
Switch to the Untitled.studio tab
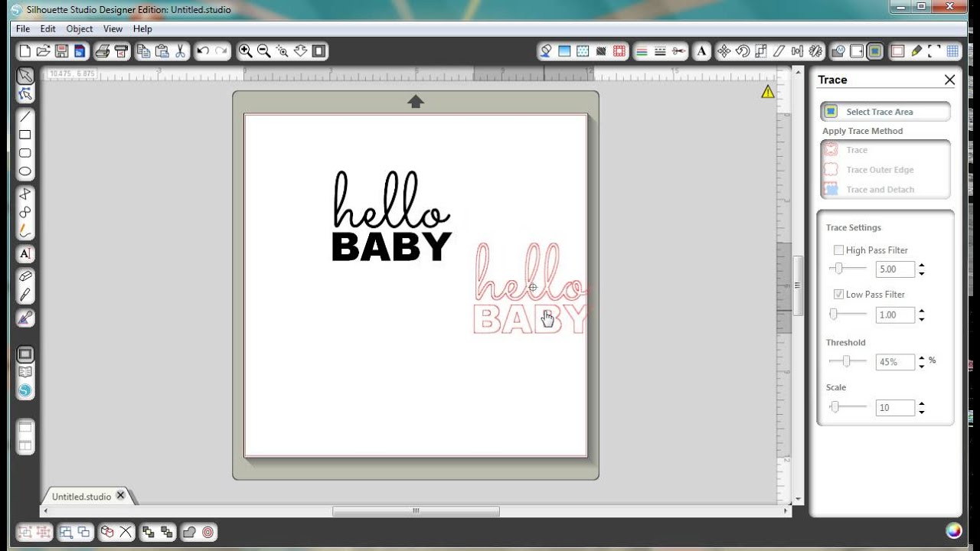pyautogui.click(x=81, y=497)
